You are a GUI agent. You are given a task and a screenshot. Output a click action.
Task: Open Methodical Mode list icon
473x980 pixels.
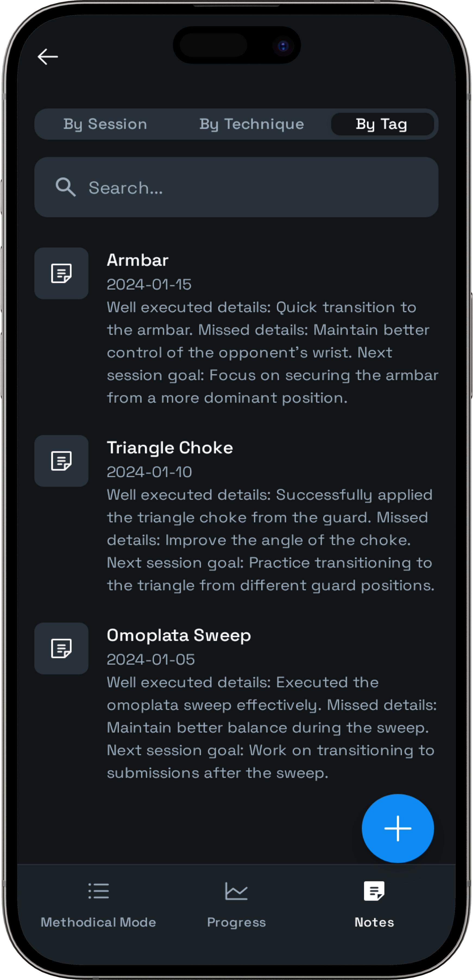pyautogui.click(x=99, y=891)
